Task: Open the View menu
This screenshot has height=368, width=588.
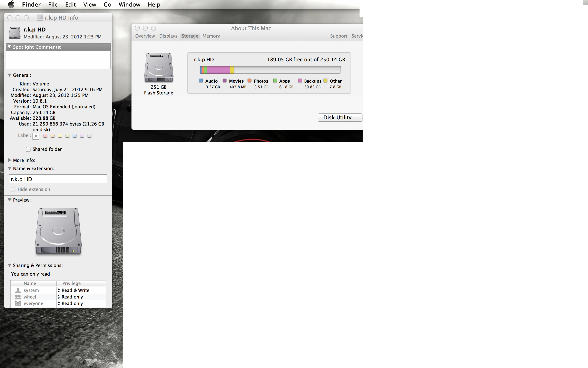Action: click(x=90, y=4)
